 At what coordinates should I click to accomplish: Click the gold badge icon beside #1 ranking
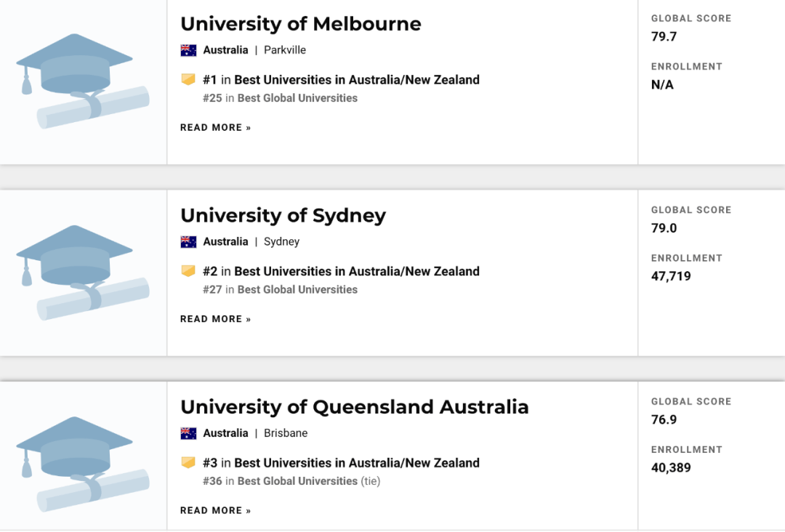(x=188, y=79)
